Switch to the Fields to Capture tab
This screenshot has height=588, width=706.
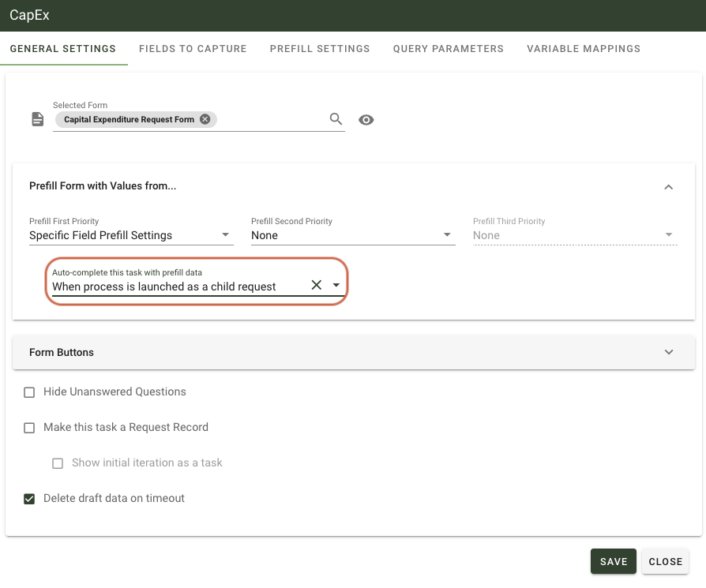point(193,48)
